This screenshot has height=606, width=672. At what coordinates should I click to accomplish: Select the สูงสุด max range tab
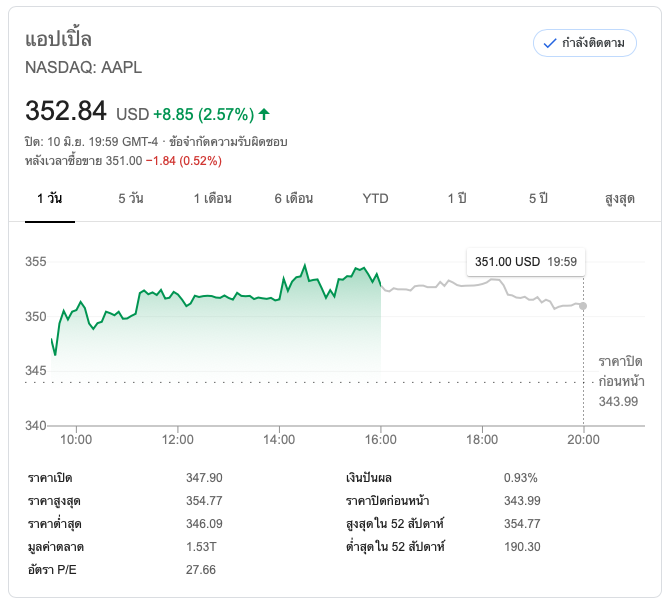point(620,198)
